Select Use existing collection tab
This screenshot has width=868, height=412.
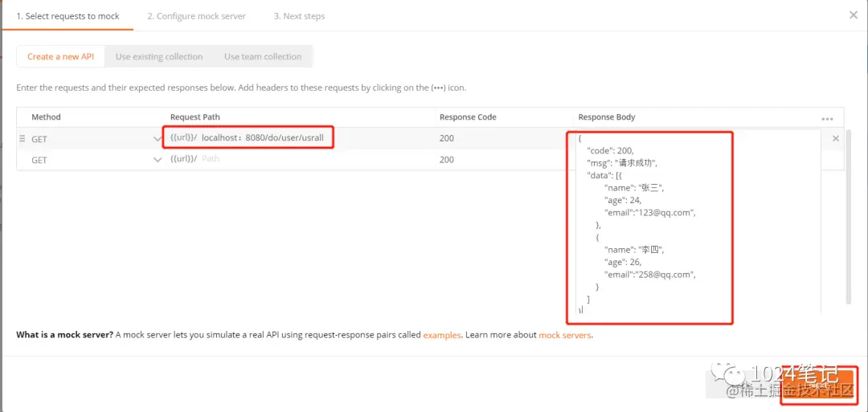click(x=159, y=56)
